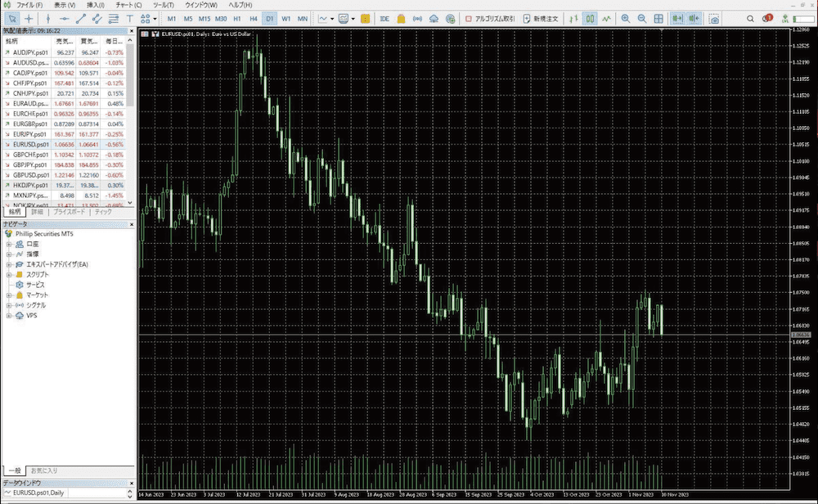The image size is (818, 504).
Task: Click the zoom out magnifier icon
Action: point(642,18)
